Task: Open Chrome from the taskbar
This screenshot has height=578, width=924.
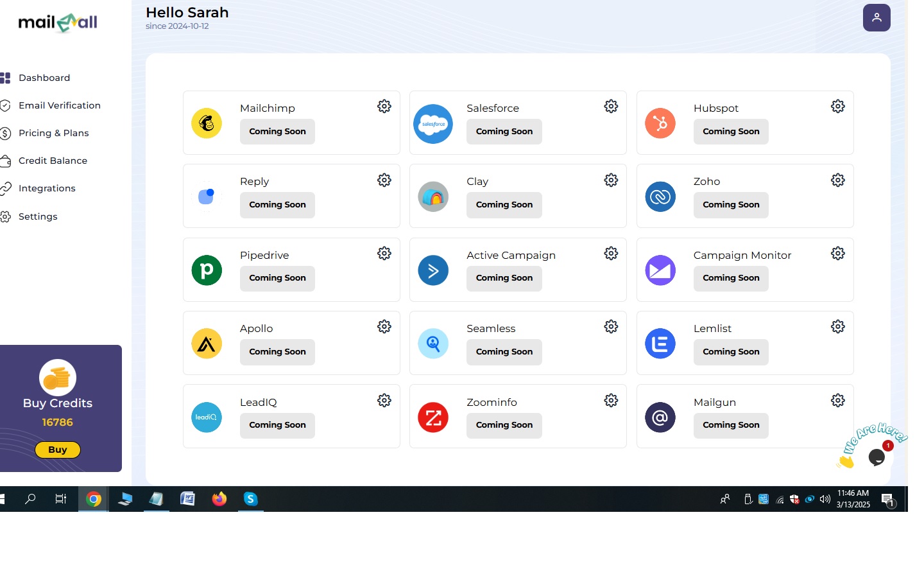Action: tap(94, 499)
